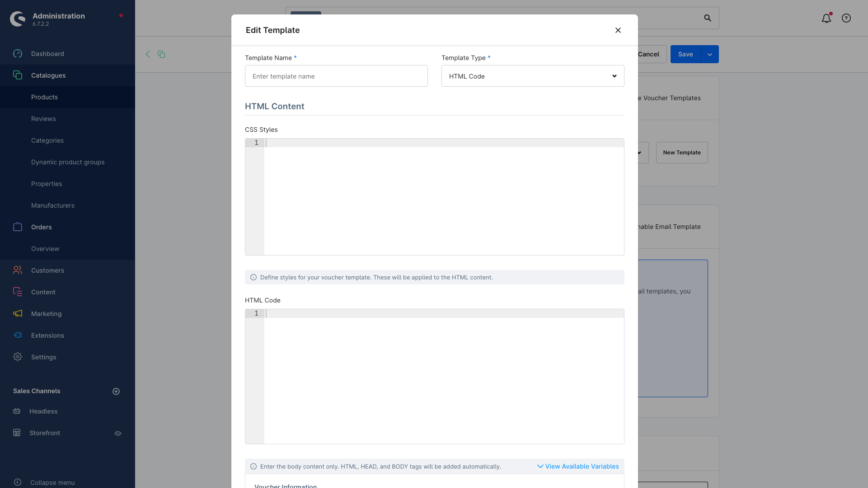
Task: Click the Template Name input field
Action: click(x=336, y=76)
